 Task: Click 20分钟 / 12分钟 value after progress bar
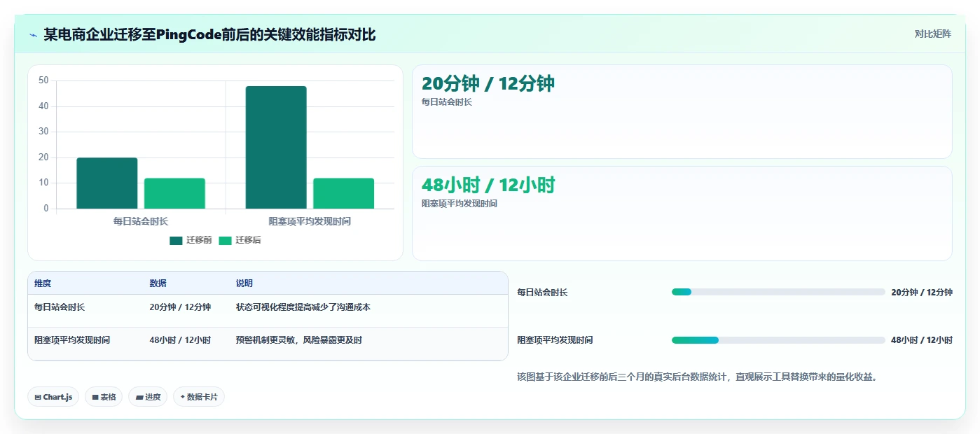[x=922, y=293]
